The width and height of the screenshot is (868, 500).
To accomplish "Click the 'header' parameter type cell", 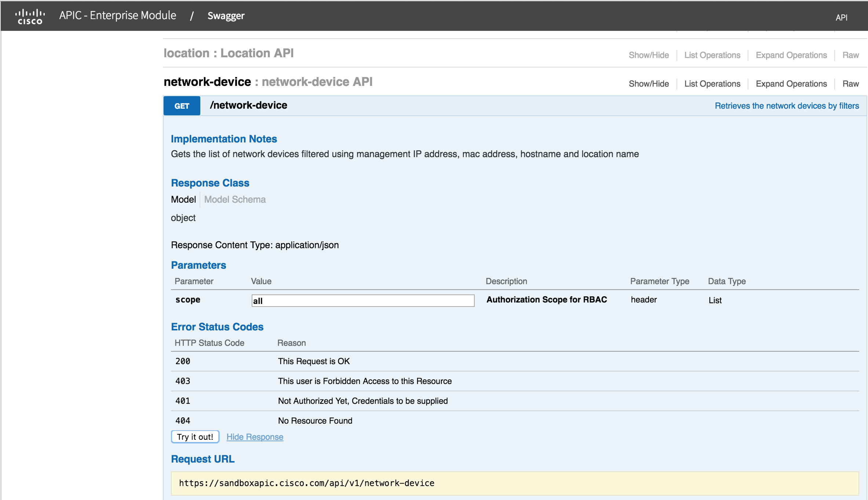I will click(644, 300).
